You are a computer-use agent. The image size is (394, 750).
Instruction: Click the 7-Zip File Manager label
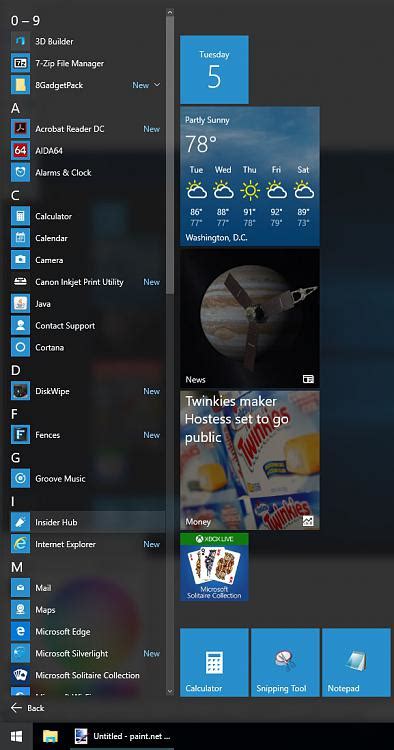(69, 63)
